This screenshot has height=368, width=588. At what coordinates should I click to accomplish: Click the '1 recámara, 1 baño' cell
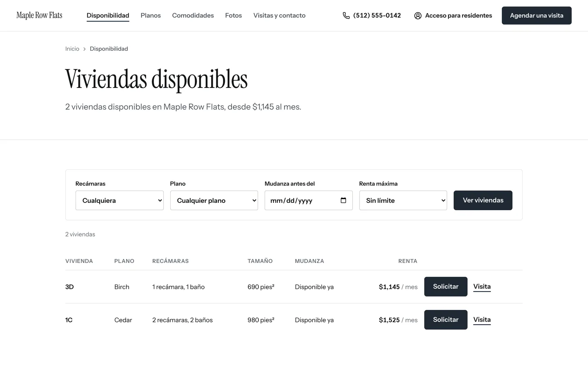[x=178, y=287]
